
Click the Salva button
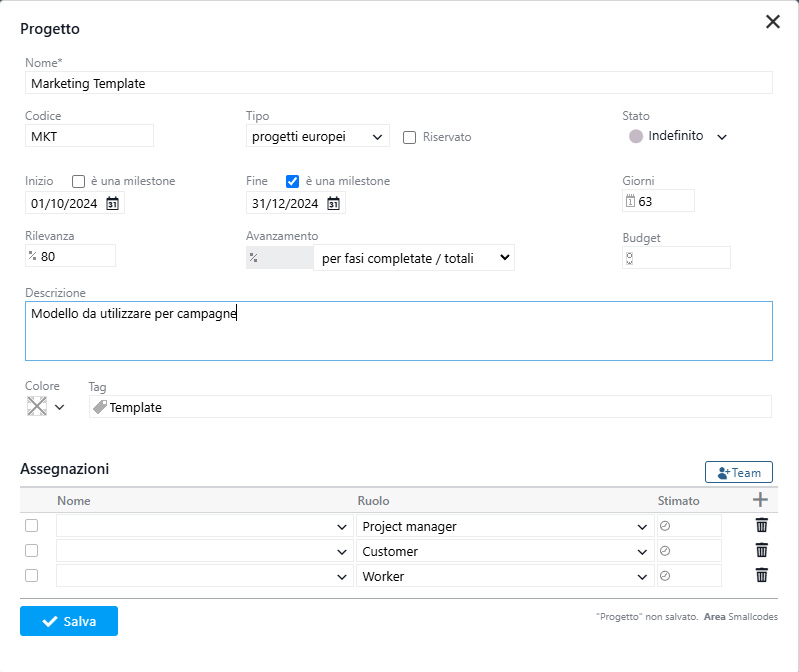pyautogui.click(x=69, y=621)
